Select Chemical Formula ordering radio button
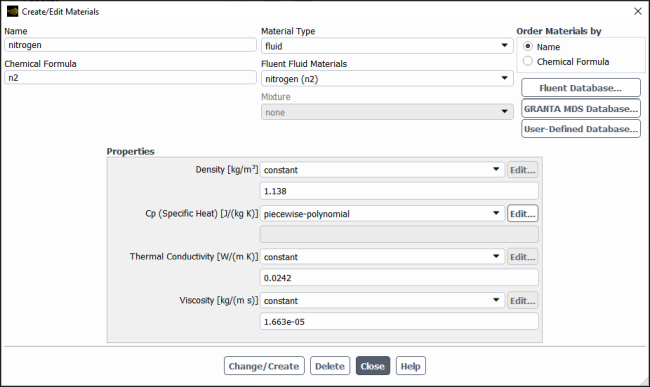The width and height of the screenshot is (650, 387). pos(528,61)
